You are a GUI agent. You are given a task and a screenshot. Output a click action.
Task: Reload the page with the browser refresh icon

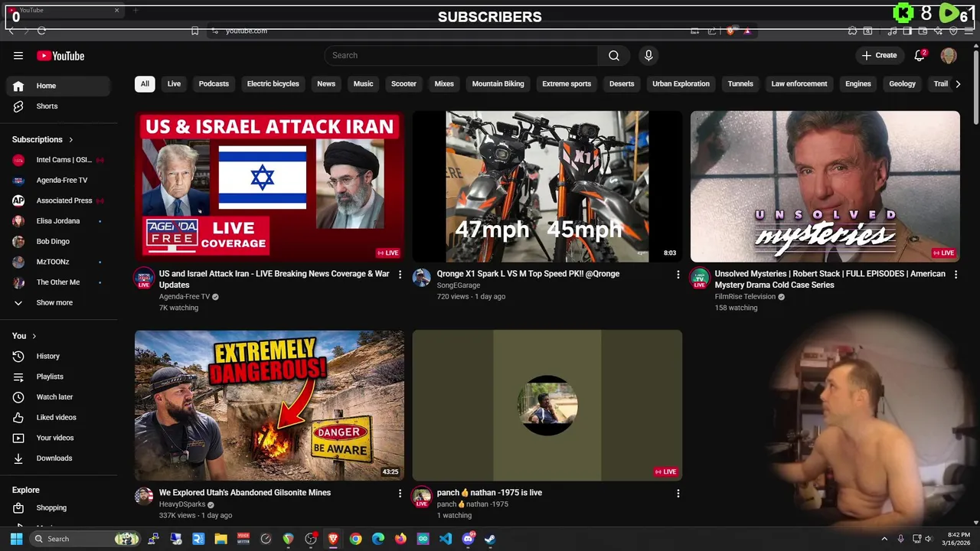(x=41, y=31)
